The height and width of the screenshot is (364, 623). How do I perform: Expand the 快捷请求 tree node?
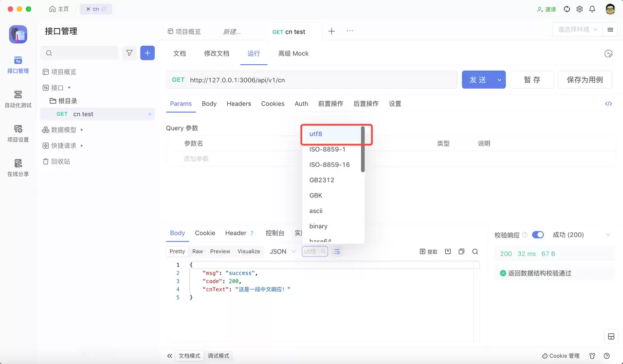(x=82, y=146)
